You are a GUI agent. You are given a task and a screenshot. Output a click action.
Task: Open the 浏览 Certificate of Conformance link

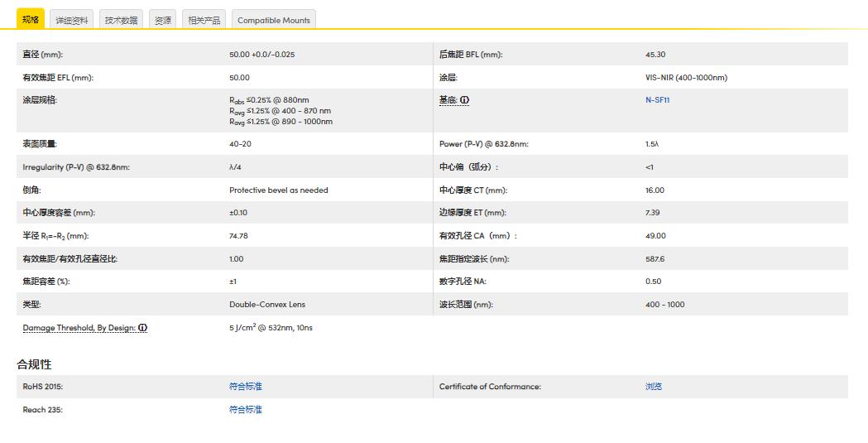[x=654, y=387]
